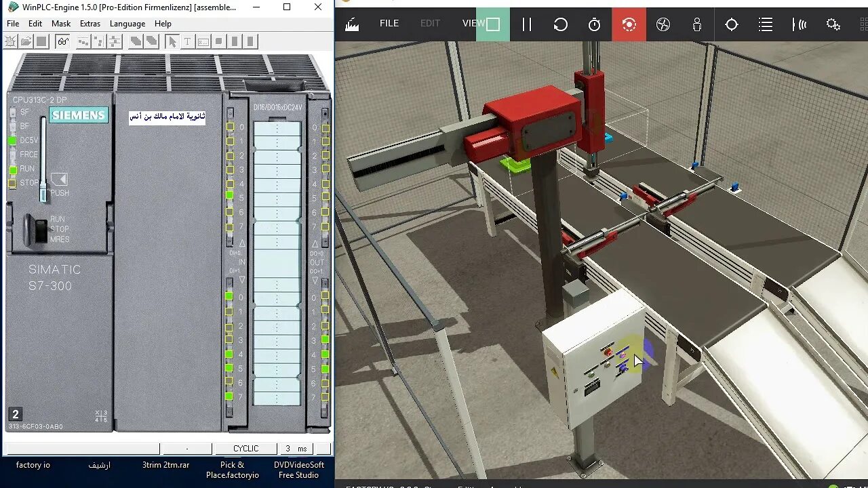868x488 pixels.
Task: Open the Help menu in WinPLC-Engine
Action: coord(163,23)
